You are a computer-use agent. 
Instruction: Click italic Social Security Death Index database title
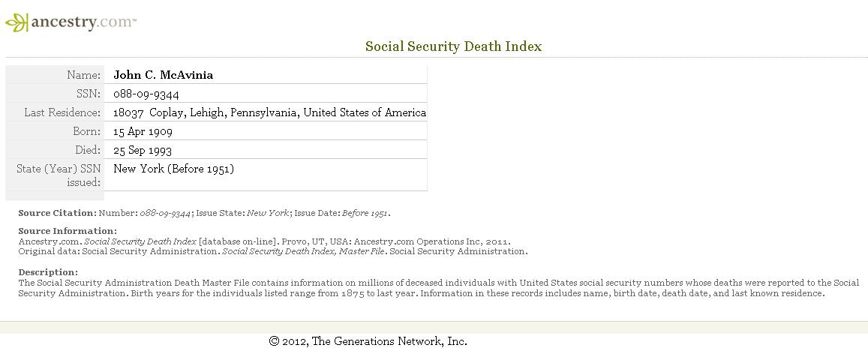click(x=140, y=241)
